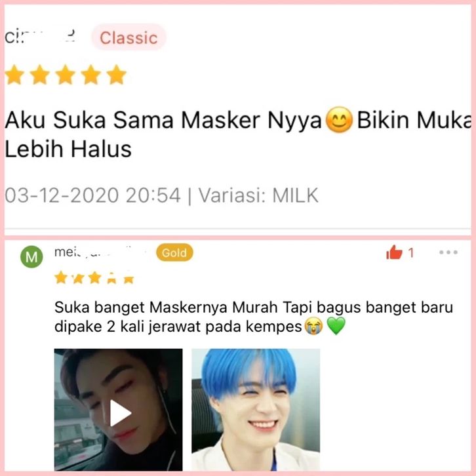Click the thumbs up like icon
476x476 pixels.
tap(394, 252)
